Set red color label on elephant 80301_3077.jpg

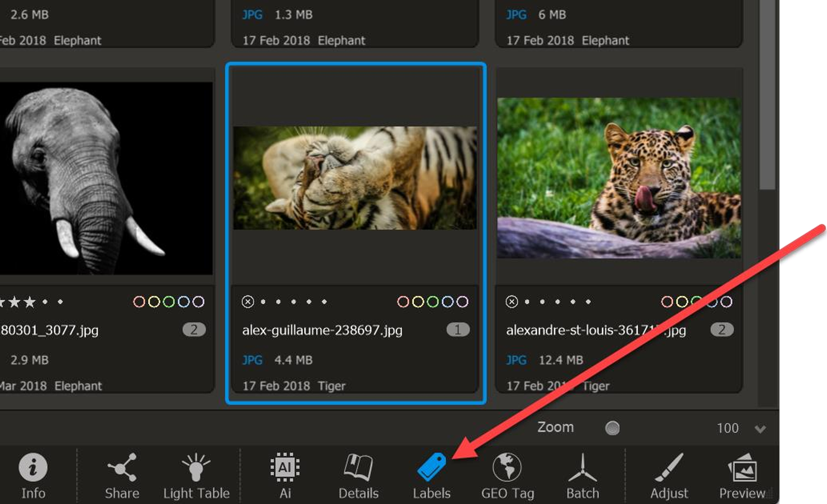click(x=139, y=302)
